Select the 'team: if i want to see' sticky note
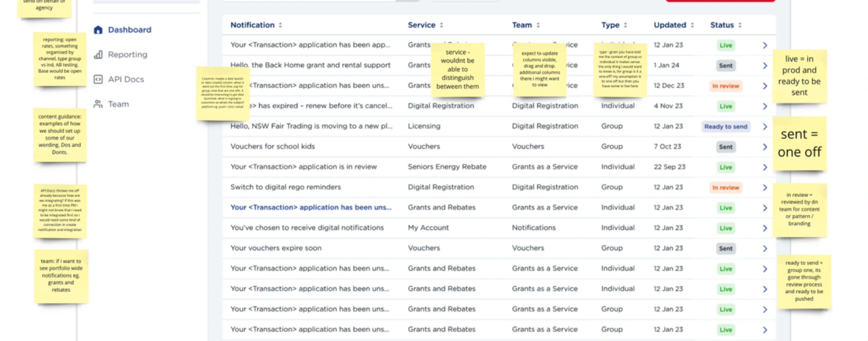The image size is (868, 341). [61, 276]
